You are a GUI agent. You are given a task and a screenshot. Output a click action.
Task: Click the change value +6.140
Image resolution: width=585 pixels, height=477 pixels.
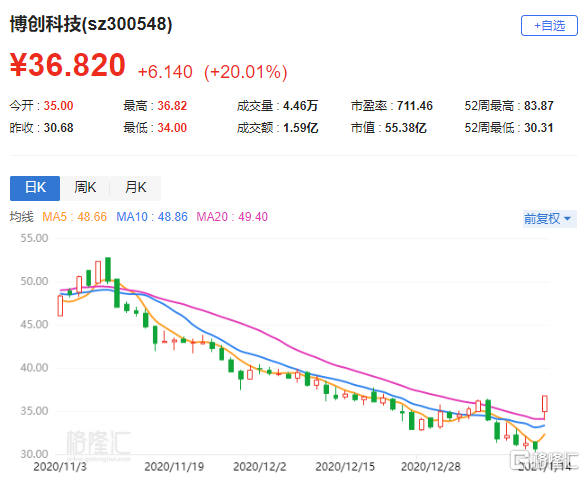point(165,72)
